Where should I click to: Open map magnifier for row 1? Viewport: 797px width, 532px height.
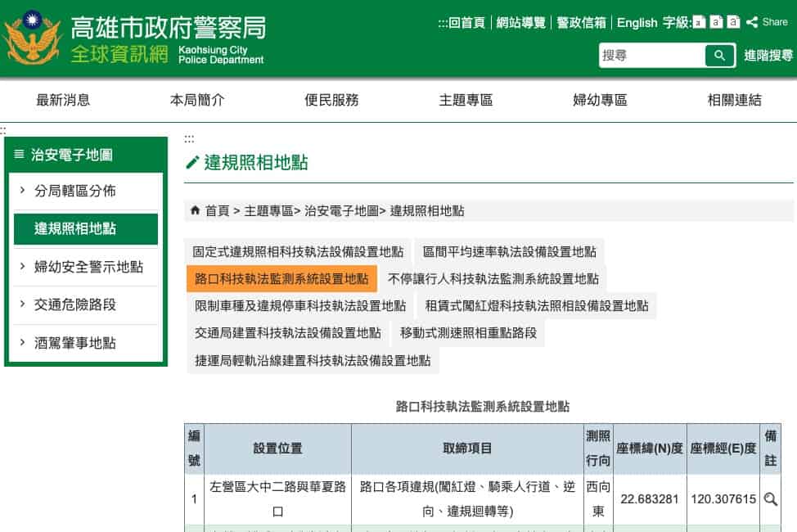[770, 499]
